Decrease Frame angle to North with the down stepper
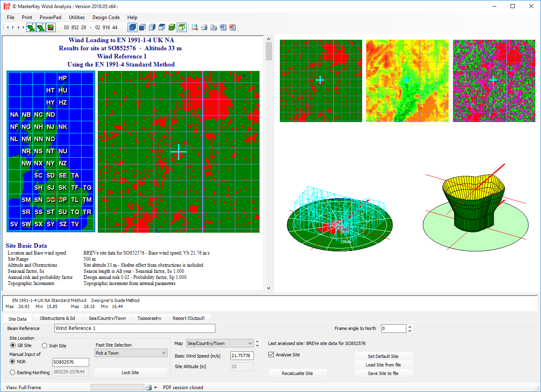This screenshot has height=392, width=541. coord(410,331)
